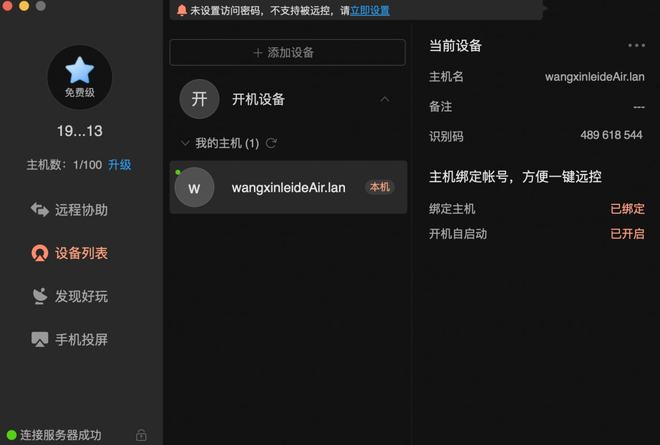Refresh the 我的主机 host list

pos(271,144)
